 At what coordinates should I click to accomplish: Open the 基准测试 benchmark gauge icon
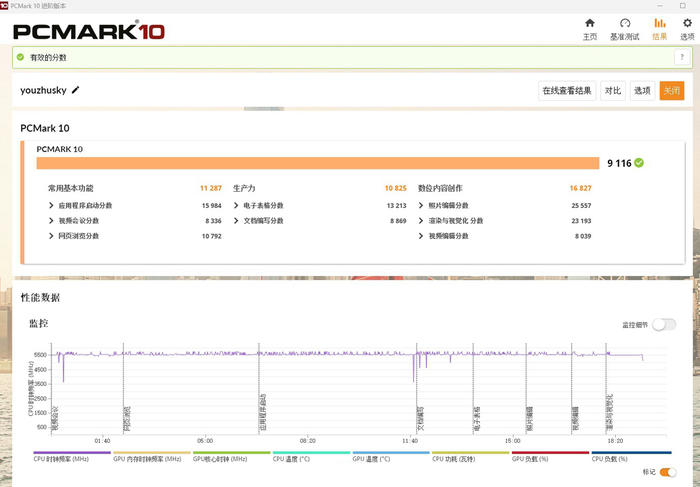[624, 23]
